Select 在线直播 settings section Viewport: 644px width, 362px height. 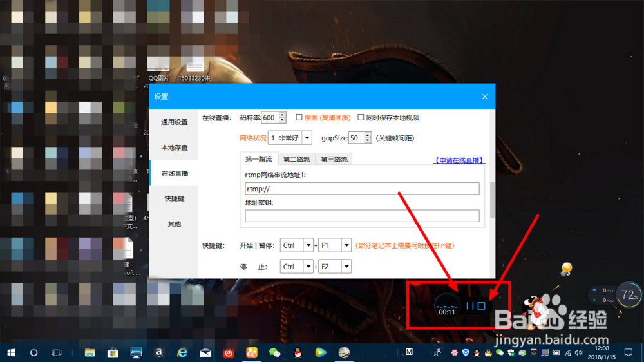pos(174,173)
